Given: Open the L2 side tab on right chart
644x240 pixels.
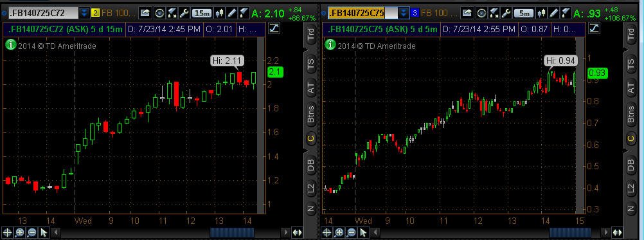Looking at the screenshot, I should 631,189.
